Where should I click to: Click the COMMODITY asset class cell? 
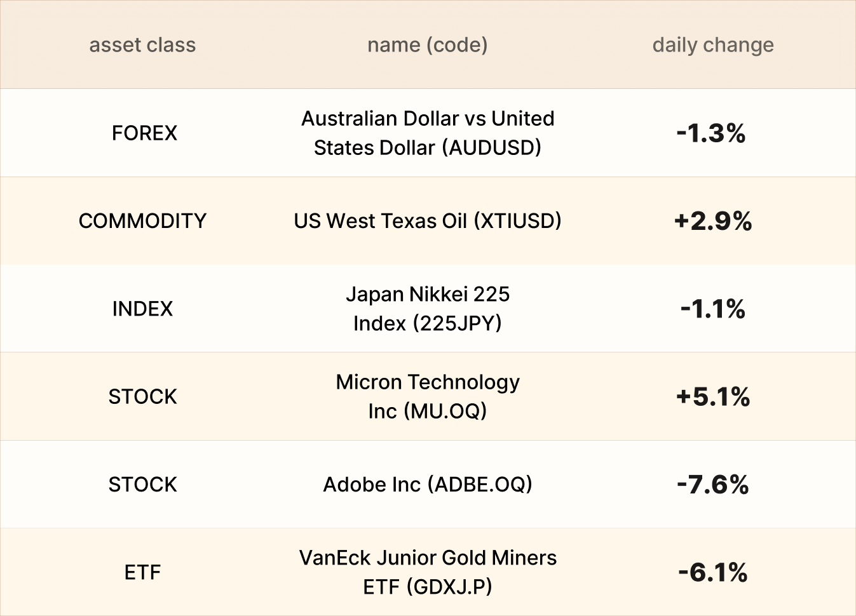pos(142,220)
